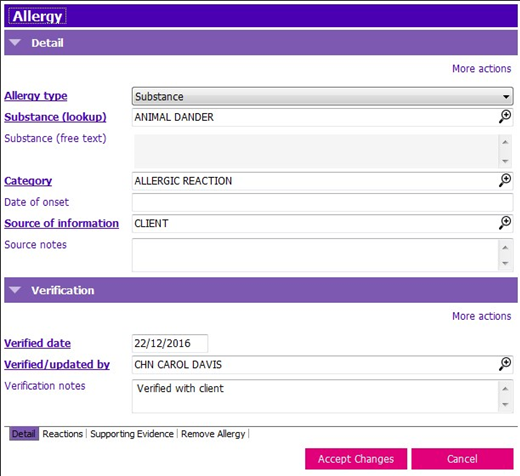Open lookup icon for Substance field
The height and width of the screenshot is (476, 520).
[505, 117]
